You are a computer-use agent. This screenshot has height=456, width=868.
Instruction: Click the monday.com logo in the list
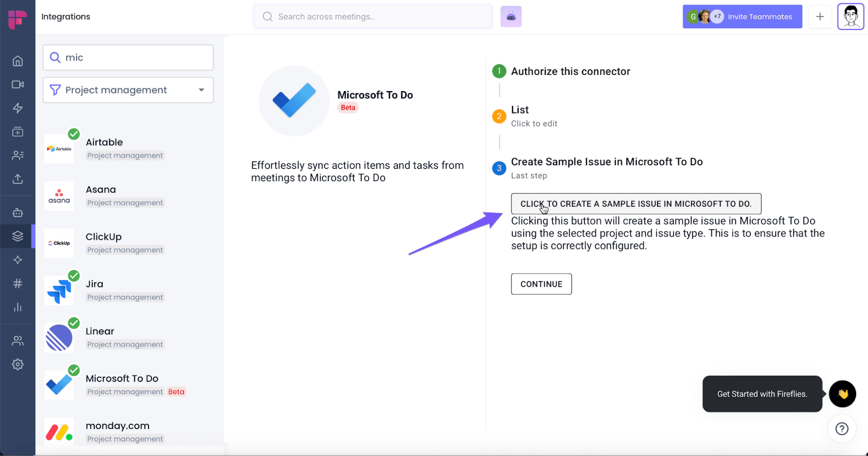59,432
